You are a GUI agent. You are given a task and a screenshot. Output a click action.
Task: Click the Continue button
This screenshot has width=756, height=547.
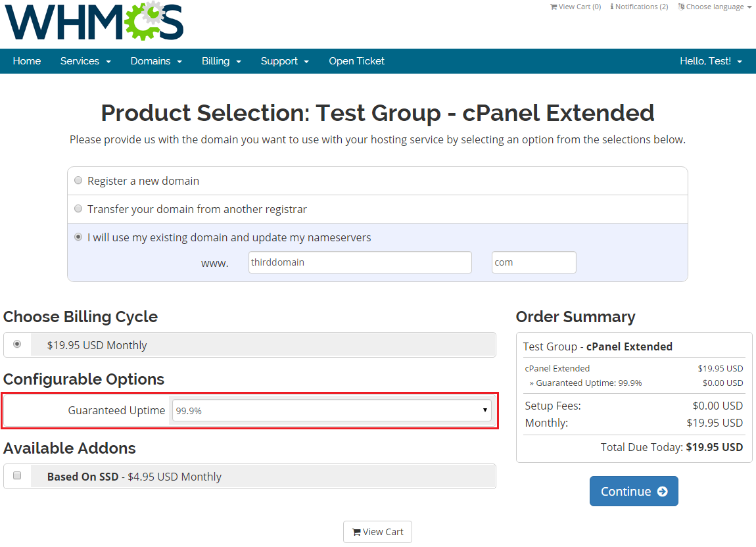[634, 491]
